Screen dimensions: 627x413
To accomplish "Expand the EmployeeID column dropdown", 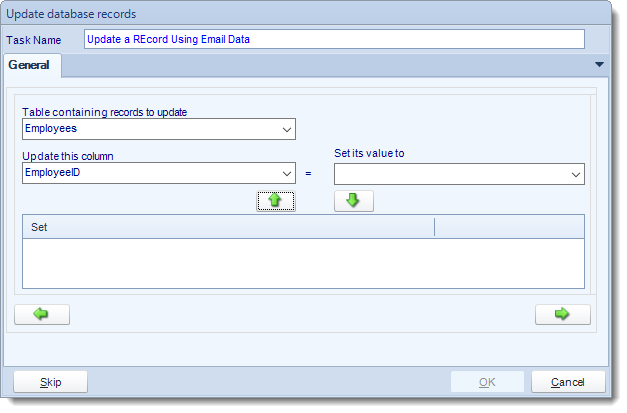I will pos(286,173).
